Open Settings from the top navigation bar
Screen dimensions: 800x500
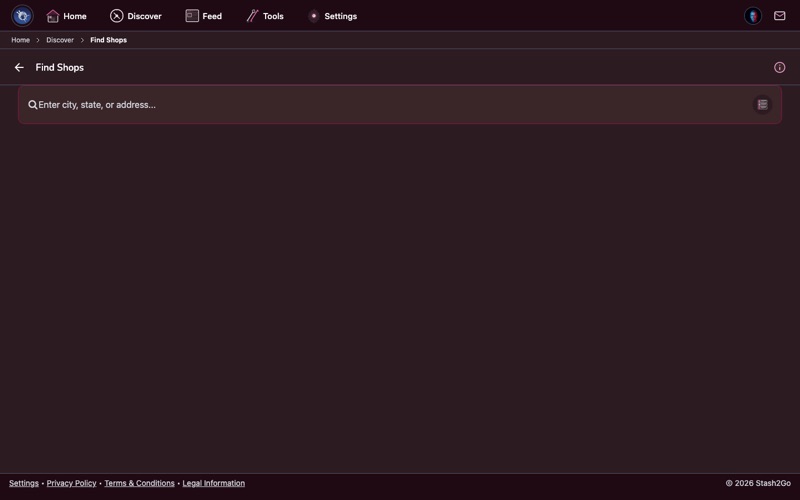(x=332, y=16)
